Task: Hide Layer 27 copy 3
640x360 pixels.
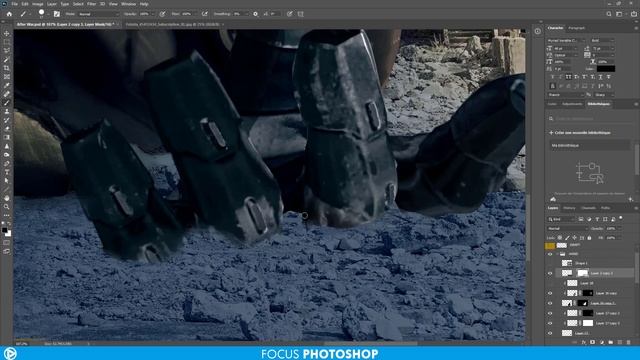Action: pos(550,313)
